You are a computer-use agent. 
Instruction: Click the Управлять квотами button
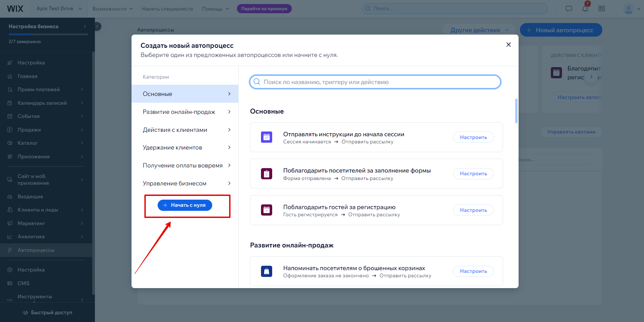tap(571, 132)
